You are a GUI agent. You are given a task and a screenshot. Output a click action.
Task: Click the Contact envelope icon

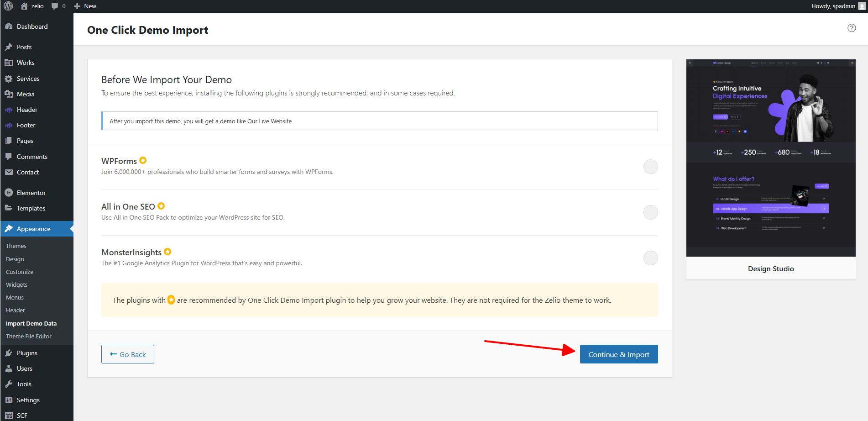[x=9, y=172]
